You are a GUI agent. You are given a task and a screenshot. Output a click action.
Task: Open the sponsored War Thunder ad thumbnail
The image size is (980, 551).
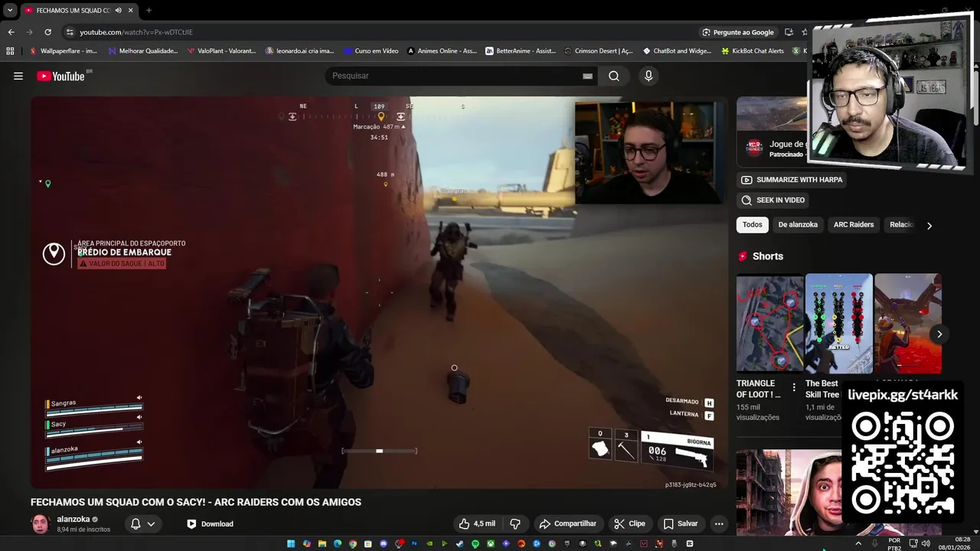click(772, 114)
